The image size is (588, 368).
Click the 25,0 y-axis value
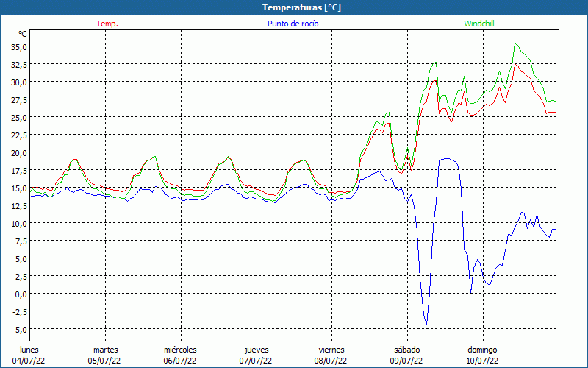pyautogui.click(x=19, y=118)
